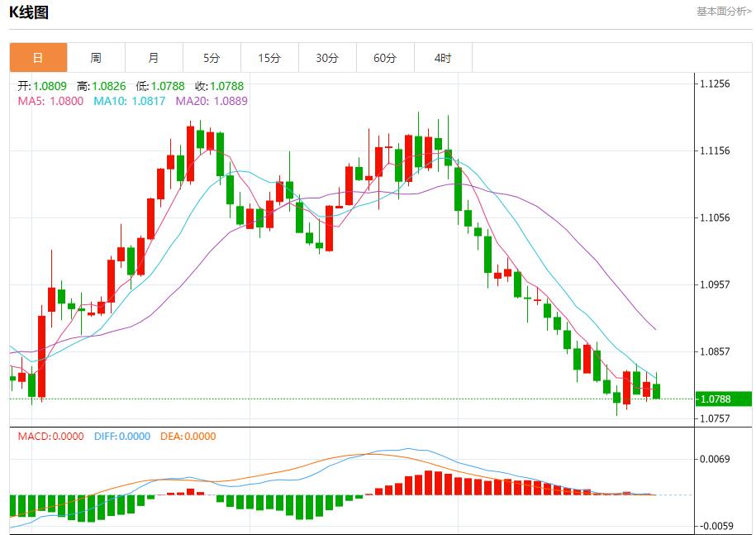Click the DEA value label
This screenshot has width=756, height=535.
188,437
